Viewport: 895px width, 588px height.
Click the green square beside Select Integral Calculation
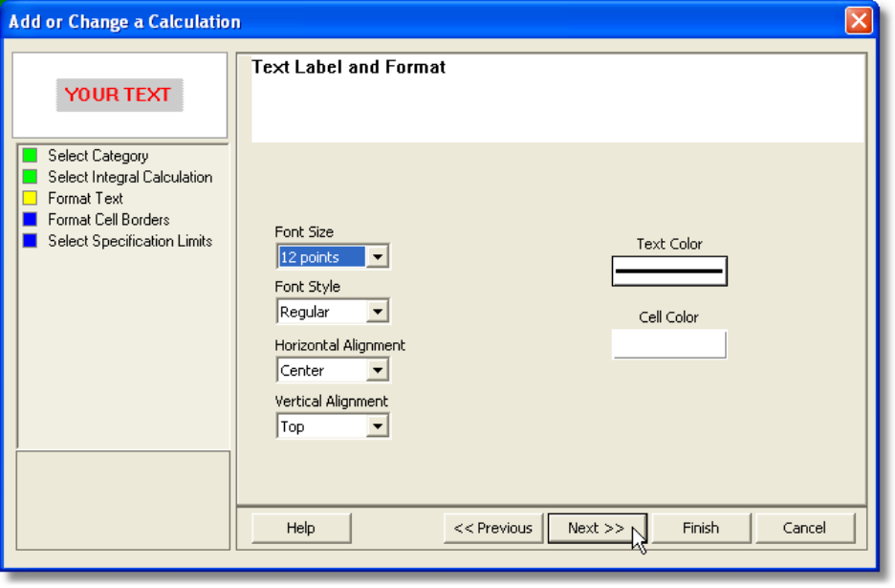click(x=30, y=176)
